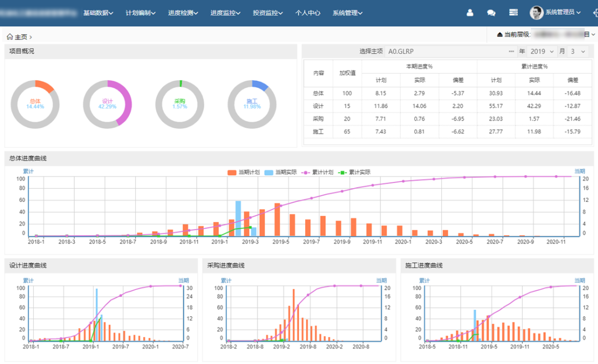The image size is (598, 364).
Task: Click the 采购进度曲线 panel title
Action: pos(226,266)
